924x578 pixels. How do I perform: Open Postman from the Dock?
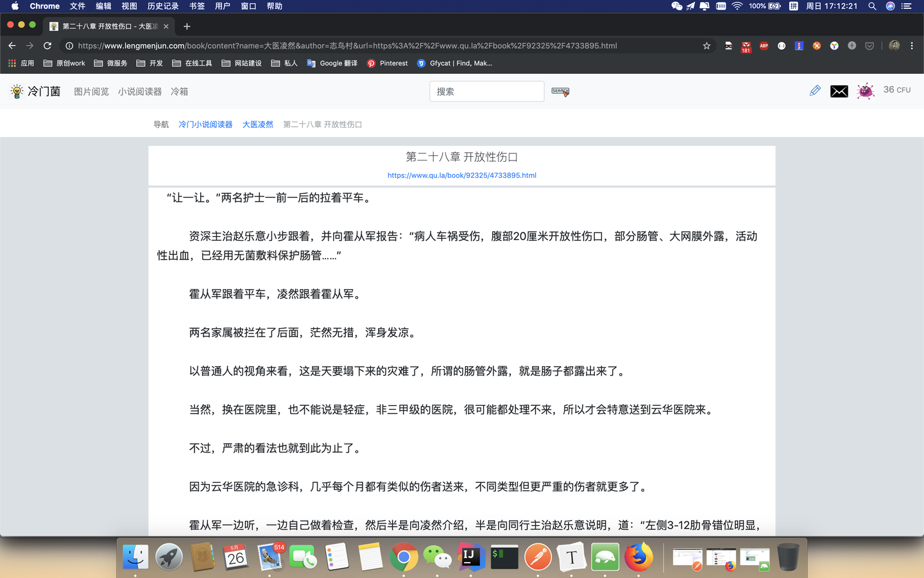coord(538,557)
